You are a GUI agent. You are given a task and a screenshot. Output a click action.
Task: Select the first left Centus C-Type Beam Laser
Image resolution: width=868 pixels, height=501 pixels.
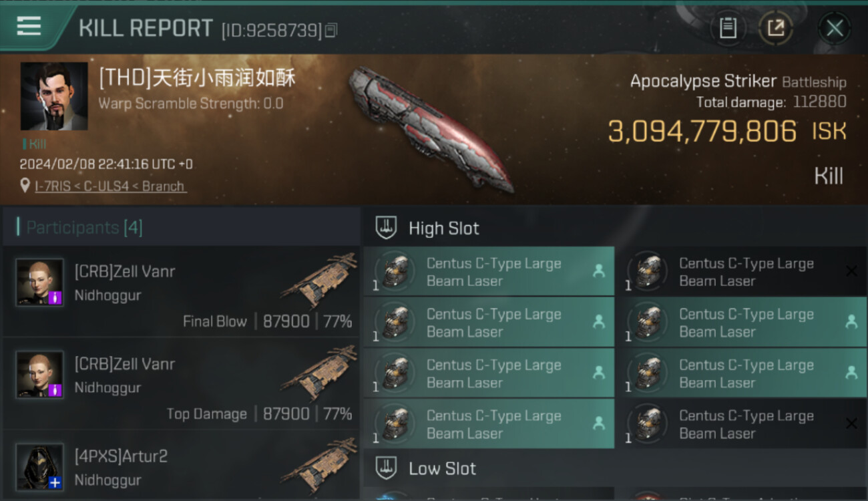click(x=489, y=272)
